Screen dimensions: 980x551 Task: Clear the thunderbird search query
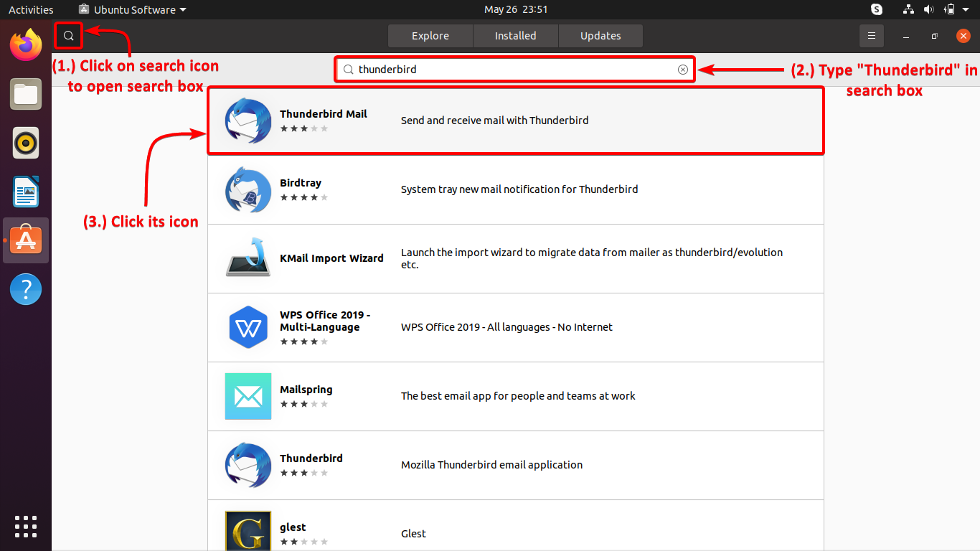(x=682, y=69)
